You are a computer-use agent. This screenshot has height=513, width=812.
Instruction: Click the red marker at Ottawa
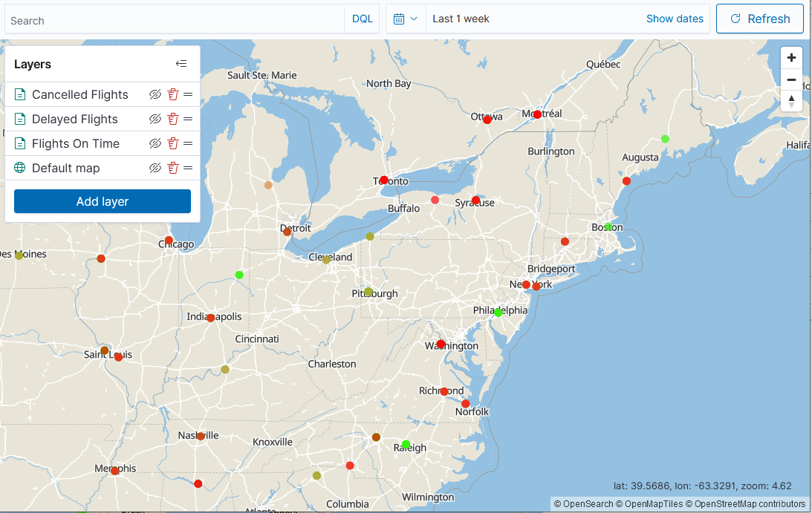pyautogui.click(x=487, y=120)
